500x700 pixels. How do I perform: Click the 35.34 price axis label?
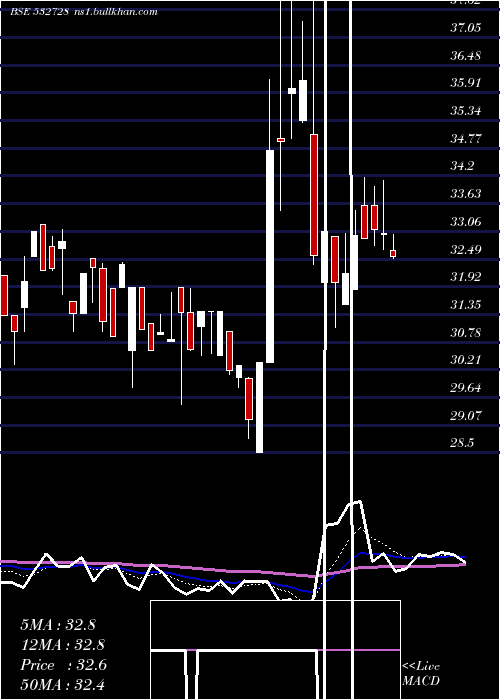pyautogui.click(x=465, y=110)
